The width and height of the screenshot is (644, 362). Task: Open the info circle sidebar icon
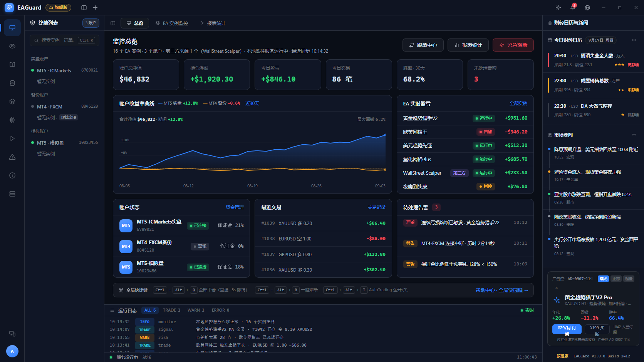(12, 175)
